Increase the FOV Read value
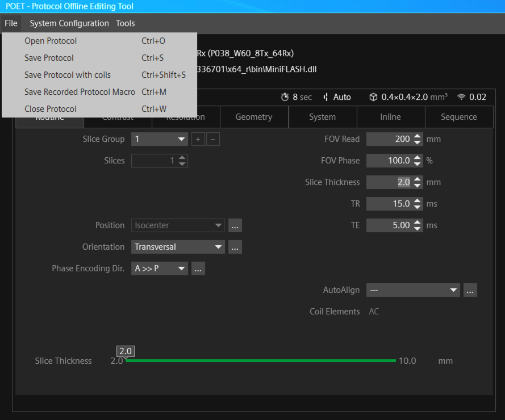 coord(418,136)
